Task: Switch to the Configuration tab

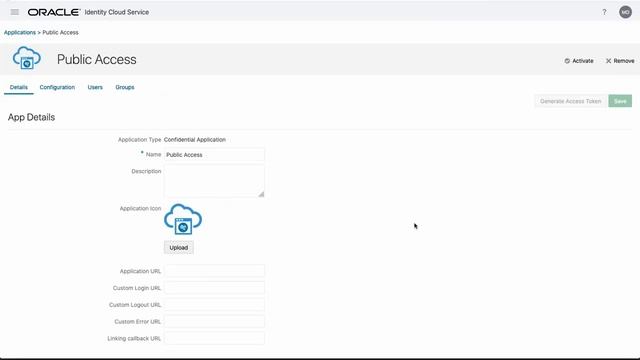Action: [x=57, y=87]
